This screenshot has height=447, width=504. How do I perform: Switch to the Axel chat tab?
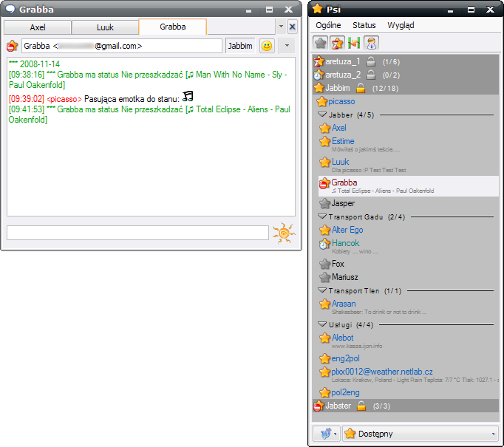(38, 27)
